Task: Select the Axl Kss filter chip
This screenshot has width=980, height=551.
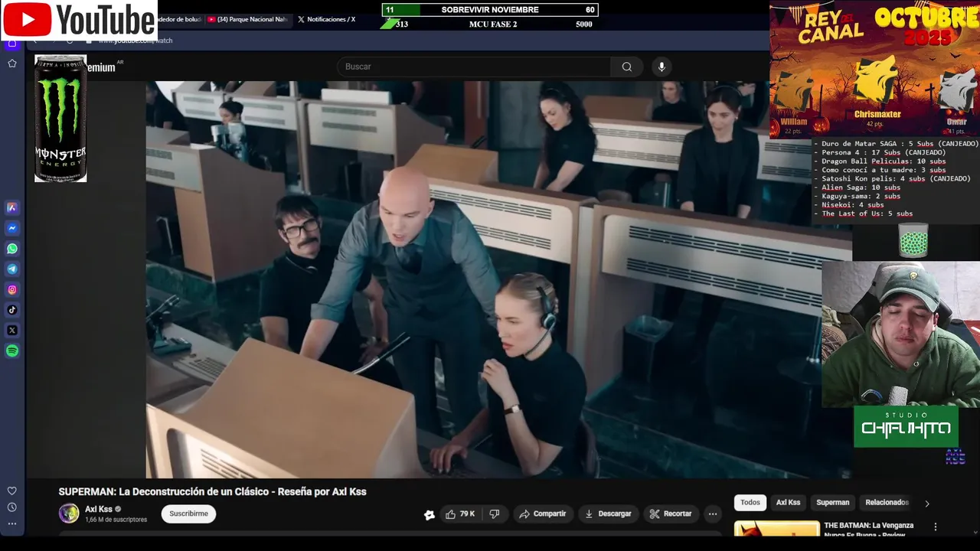Action: (788, 503)
